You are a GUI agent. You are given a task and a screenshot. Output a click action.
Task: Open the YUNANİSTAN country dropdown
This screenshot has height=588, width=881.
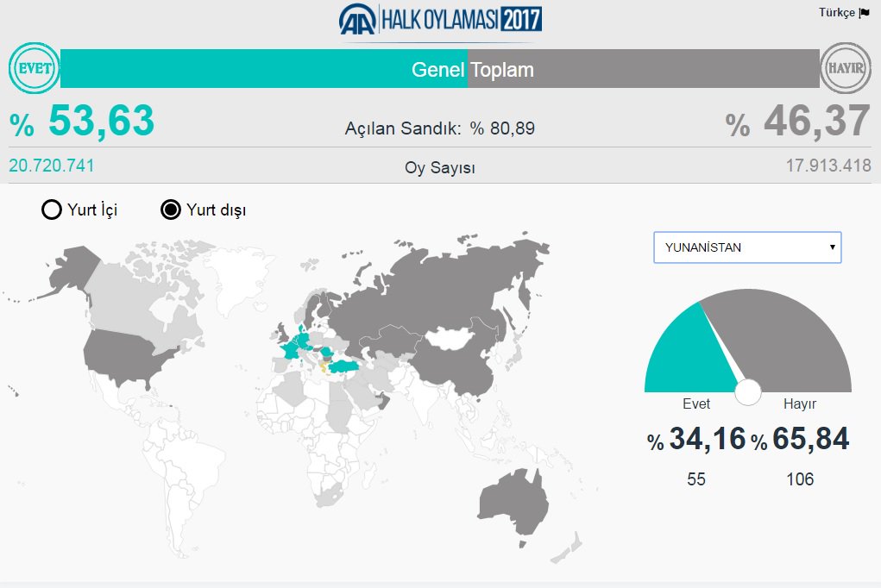click(x=747, y=247)
